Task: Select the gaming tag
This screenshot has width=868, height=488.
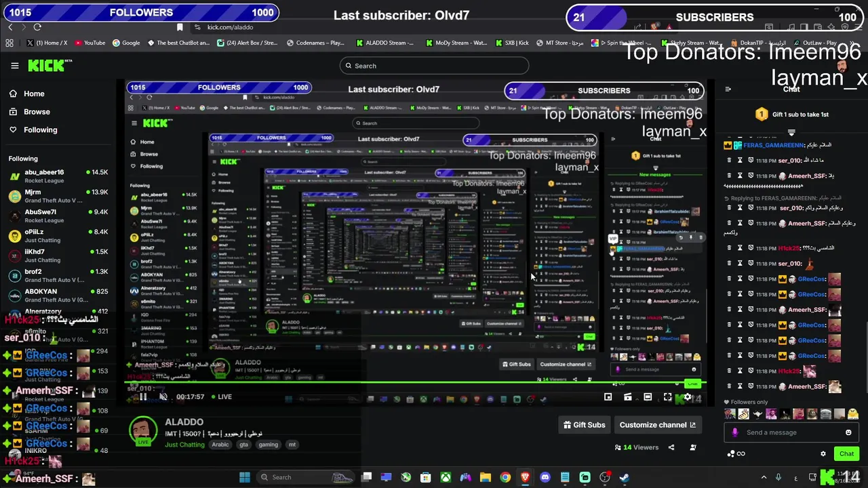Action: pos(268,445)
